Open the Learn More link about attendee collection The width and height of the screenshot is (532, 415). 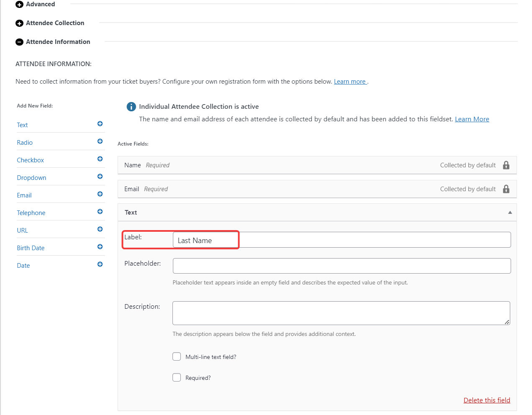tap(472, 119)
